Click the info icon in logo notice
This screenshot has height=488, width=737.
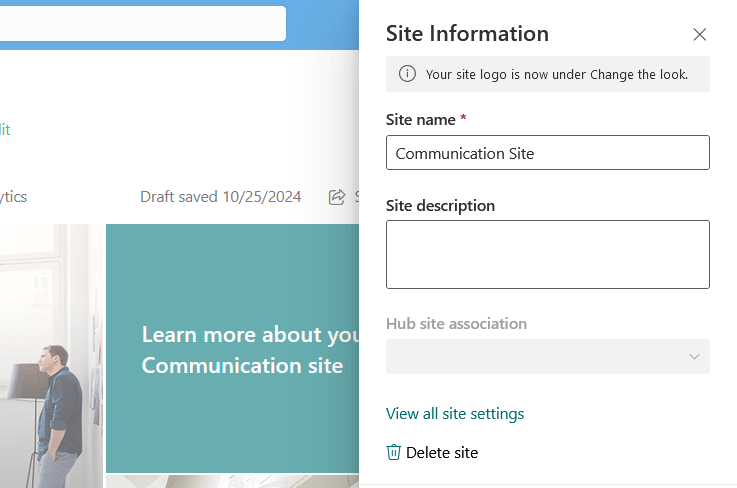pos(407,74)
